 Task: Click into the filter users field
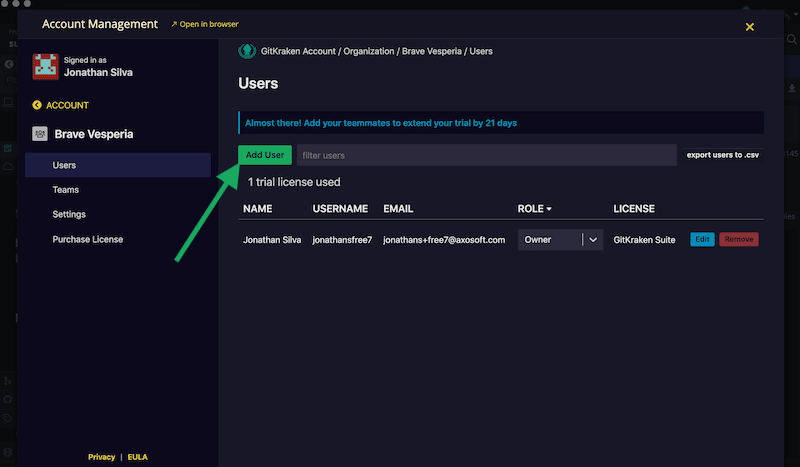[486, 155]
